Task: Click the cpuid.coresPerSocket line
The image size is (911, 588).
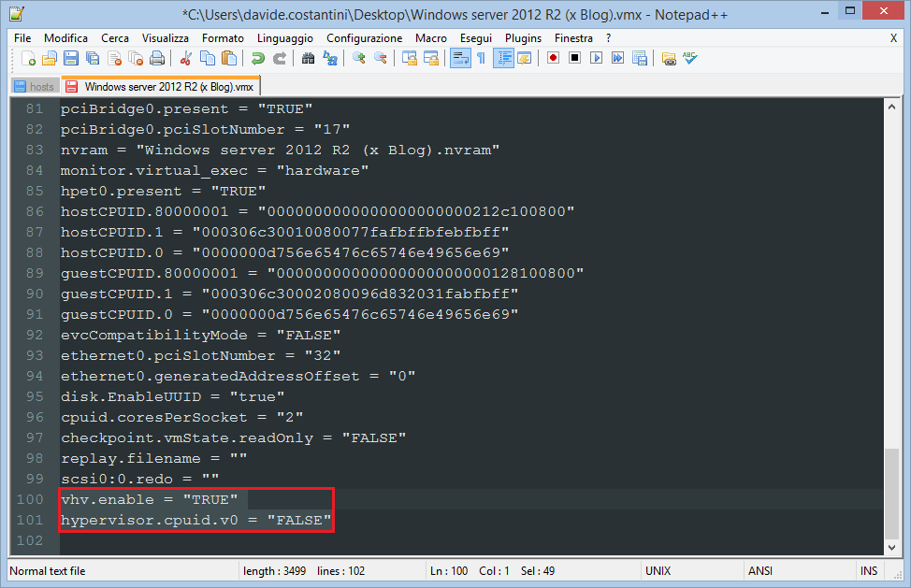Action: (181, 417)
